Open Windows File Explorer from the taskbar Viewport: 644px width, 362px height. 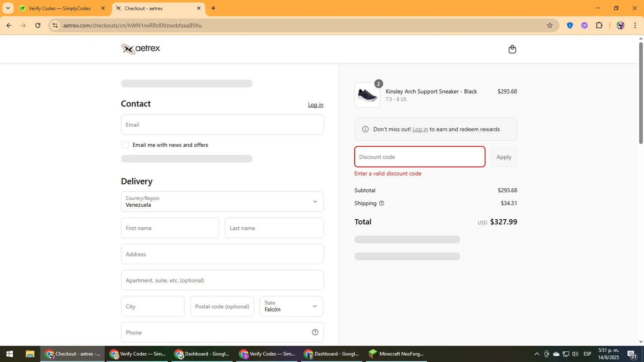[x=30, y=354]
